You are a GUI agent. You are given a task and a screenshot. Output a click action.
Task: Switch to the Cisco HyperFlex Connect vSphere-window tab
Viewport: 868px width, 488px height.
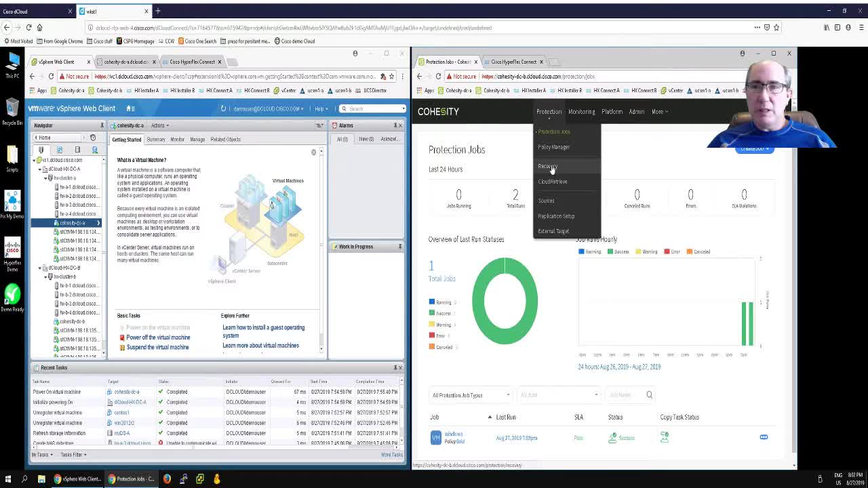[x=193, y=62]
